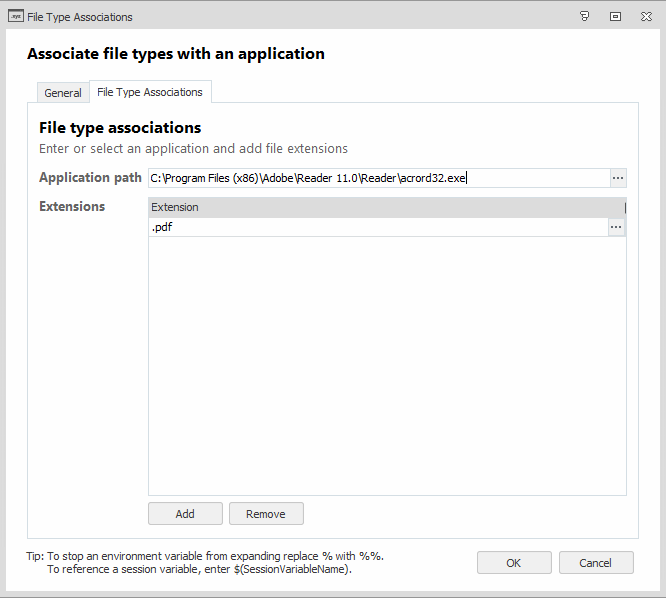The height and width of the screenshot is (598, 666).
Task: Switch to the General tab
Action: (x=63, y=93)
